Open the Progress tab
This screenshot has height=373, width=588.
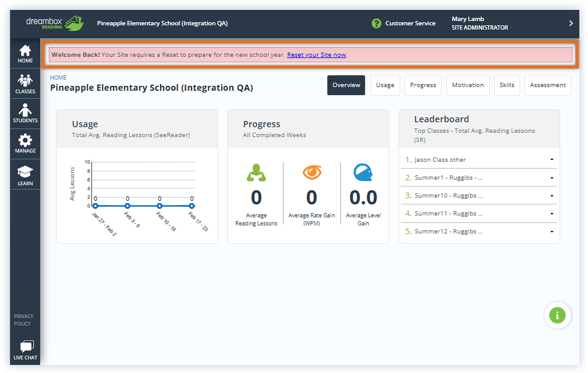coord(423,85)
